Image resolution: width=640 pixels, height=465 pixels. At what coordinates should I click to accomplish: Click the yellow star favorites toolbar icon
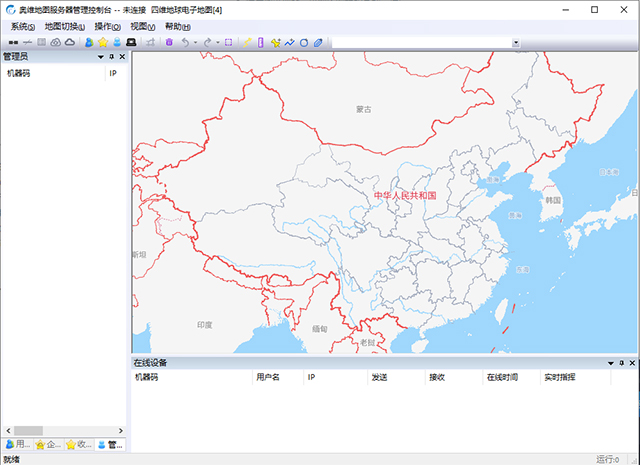[x=102, y=43]
